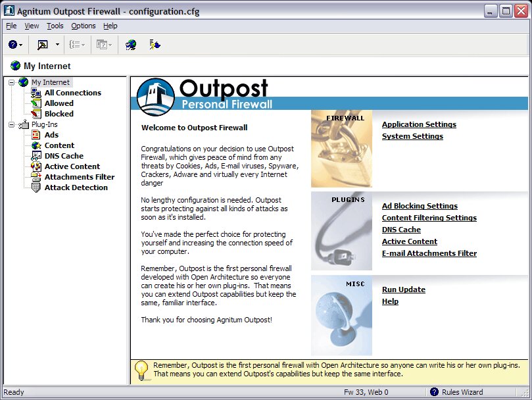Open the Tools menu
532x400 pixels.
point(55,26)
